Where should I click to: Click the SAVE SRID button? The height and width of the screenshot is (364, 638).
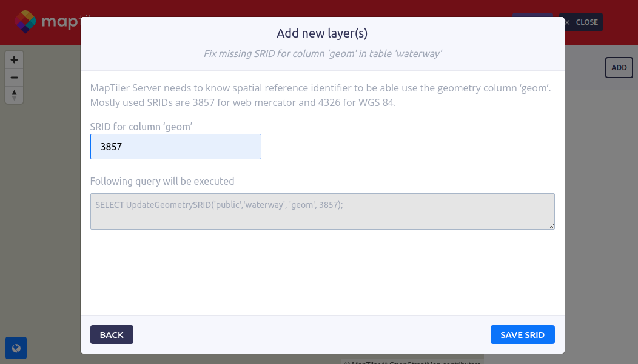click(x=522, y=335)
